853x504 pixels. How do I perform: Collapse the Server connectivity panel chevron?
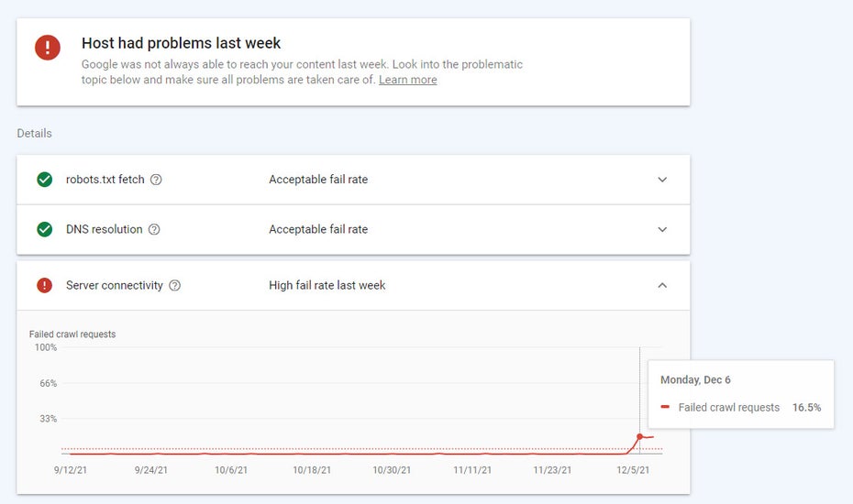pos(662,286)
